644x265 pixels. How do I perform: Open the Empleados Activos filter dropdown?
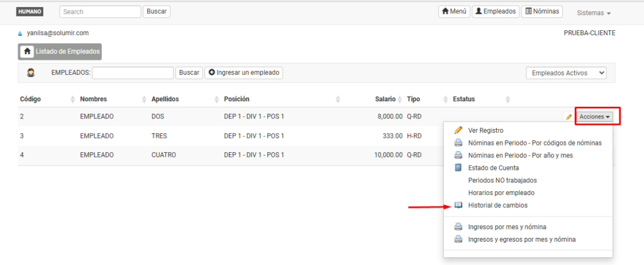[x=566, y=73]
